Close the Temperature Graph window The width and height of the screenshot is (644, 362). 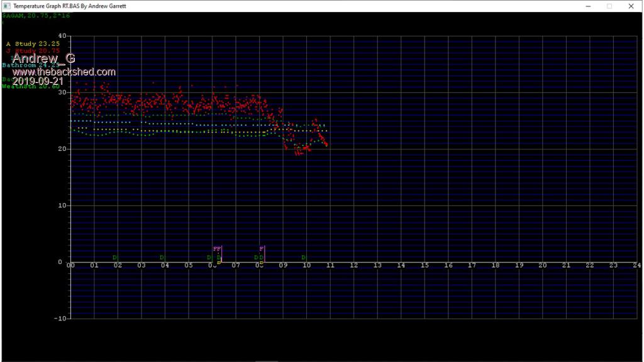pyautogui.click(x=631, y=6)
